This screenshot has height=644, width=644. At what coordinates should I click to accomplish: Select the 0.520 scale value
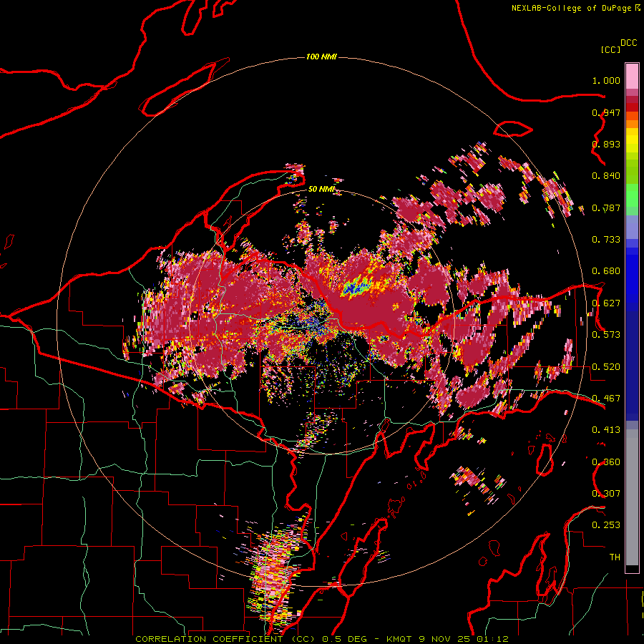tap(606, 367)
